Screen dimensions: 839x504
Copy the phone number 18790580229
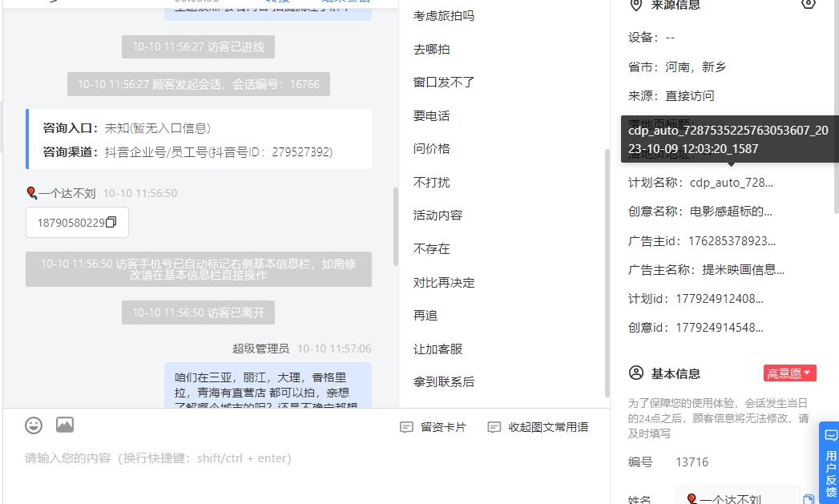coord(111,222)
